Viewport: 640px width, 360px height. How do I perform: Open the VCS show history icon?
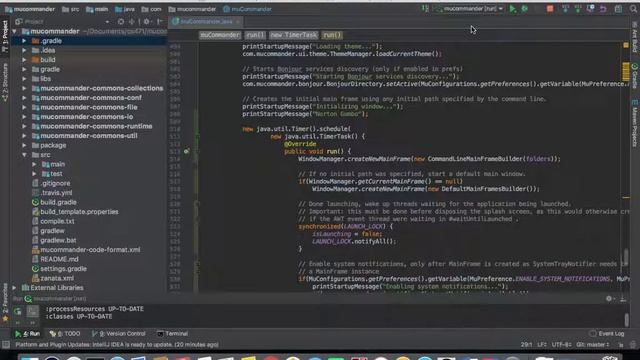click(591, 9)
